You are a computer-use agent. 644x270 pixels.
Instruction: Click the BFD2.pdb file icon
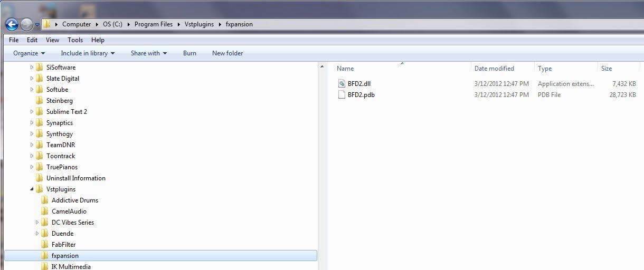tap(342, 95)
